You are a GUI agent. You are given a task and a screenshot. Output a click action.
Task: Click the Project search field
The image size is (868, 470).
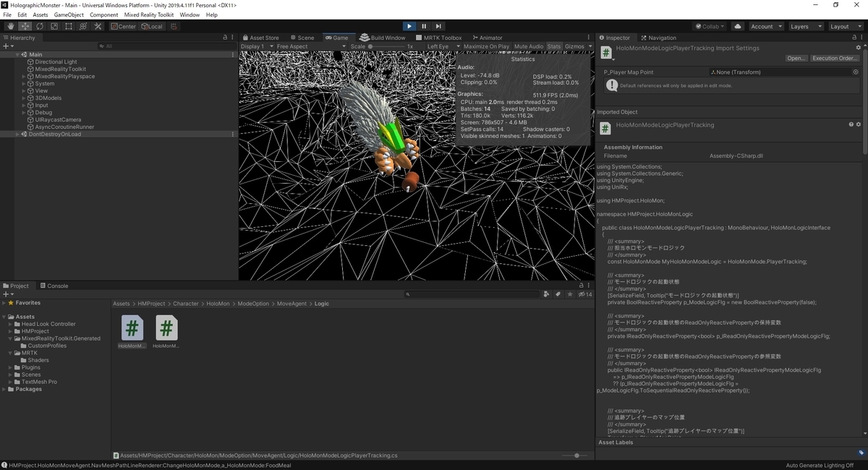coord(472,294)
